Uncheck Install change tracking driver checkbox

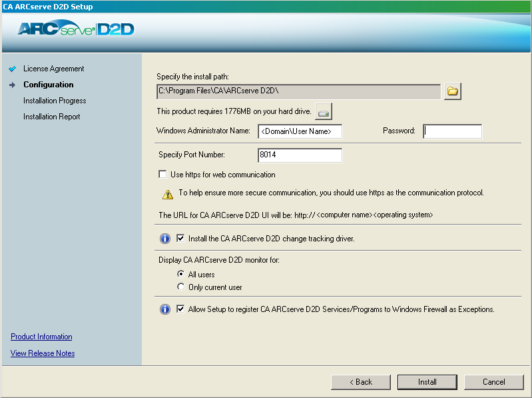[180, 239]
